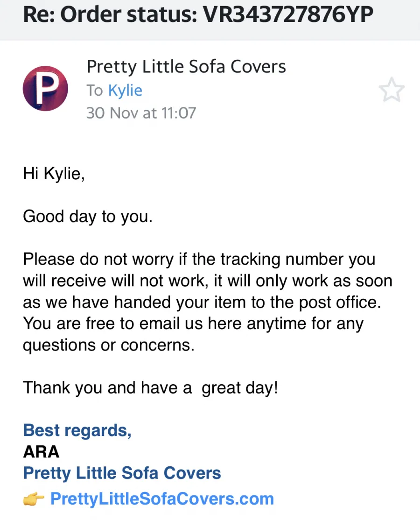Click the questions or concerns. line
420x520 pixels.
108,345
